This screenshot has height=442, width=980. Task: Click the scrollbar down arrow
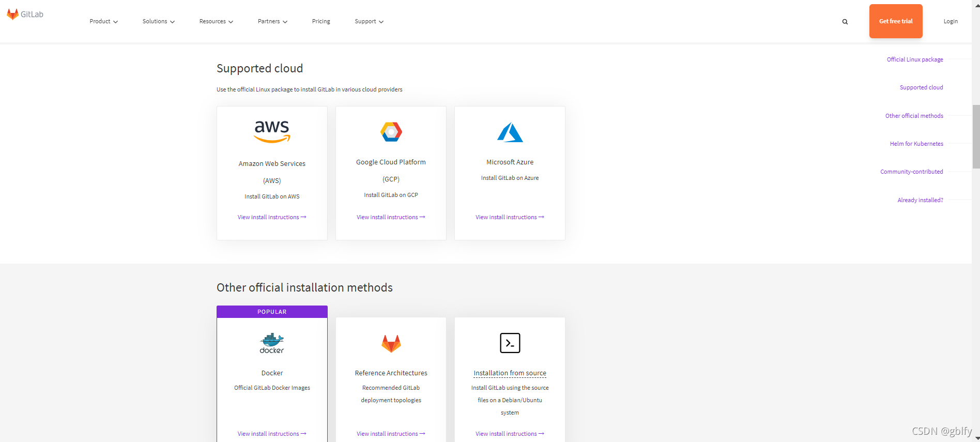point(976,438)
